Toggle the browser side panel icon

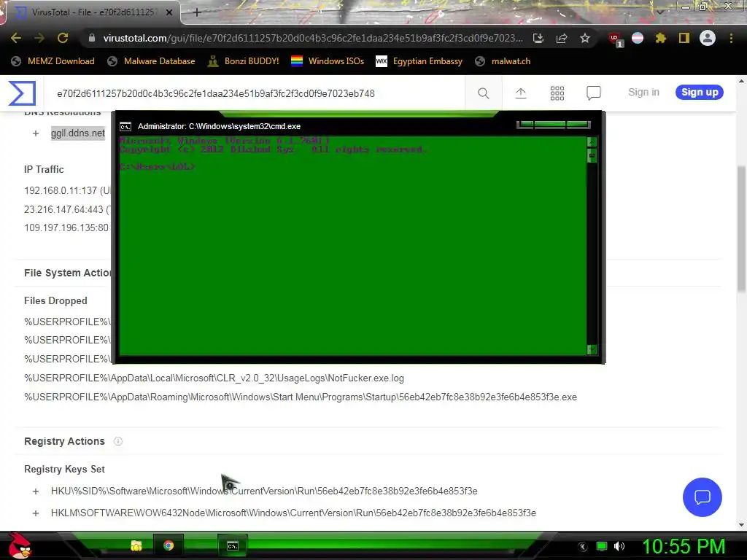click(x=684, y=38)
